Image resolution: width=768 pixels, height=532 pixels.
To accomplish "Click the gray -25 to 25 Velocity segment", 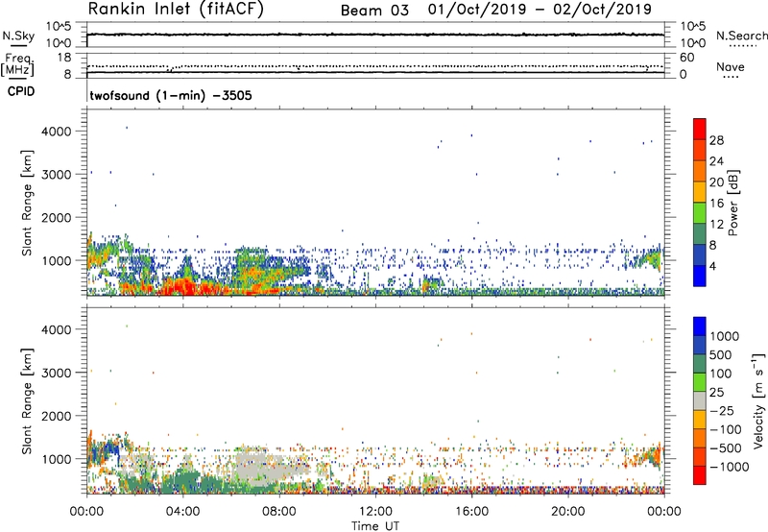I will click(700, 400).
